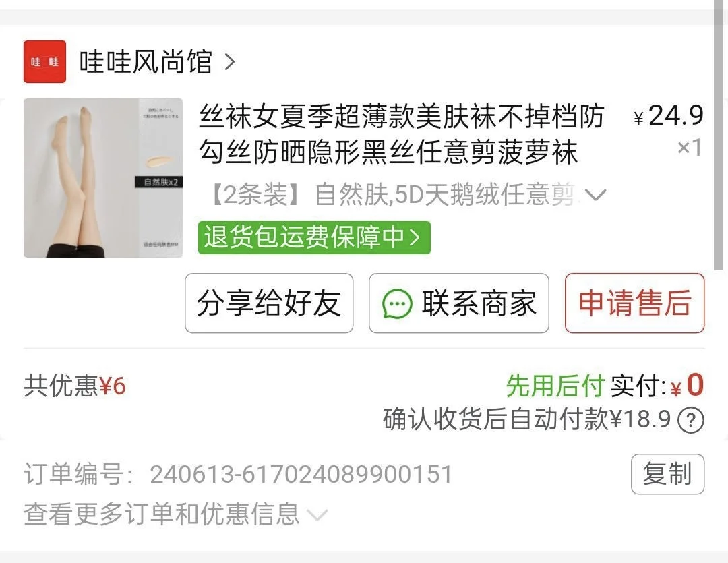Copy order number with 复制 button
This screenshot has height=563, width=728.
tap(667, 474)
